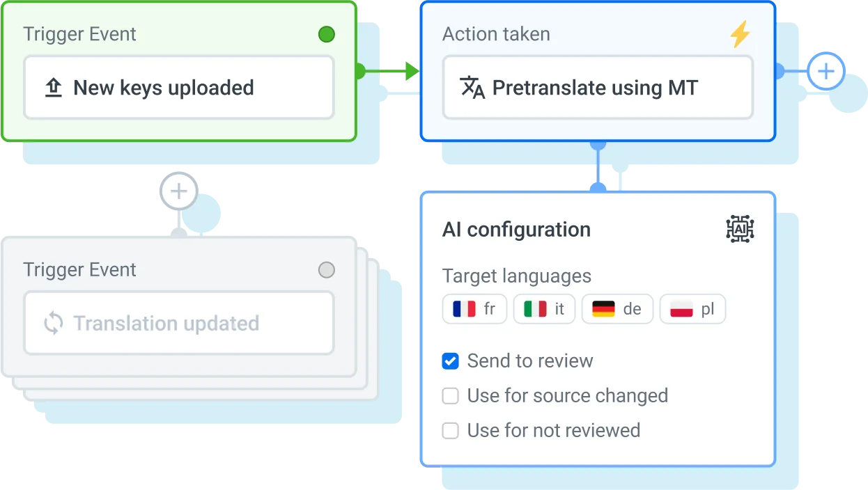Image resolution: width=868 pixels, height=490 pixels.
Task: Uncheck the Send to review checkbox
Action: [451, 361]
